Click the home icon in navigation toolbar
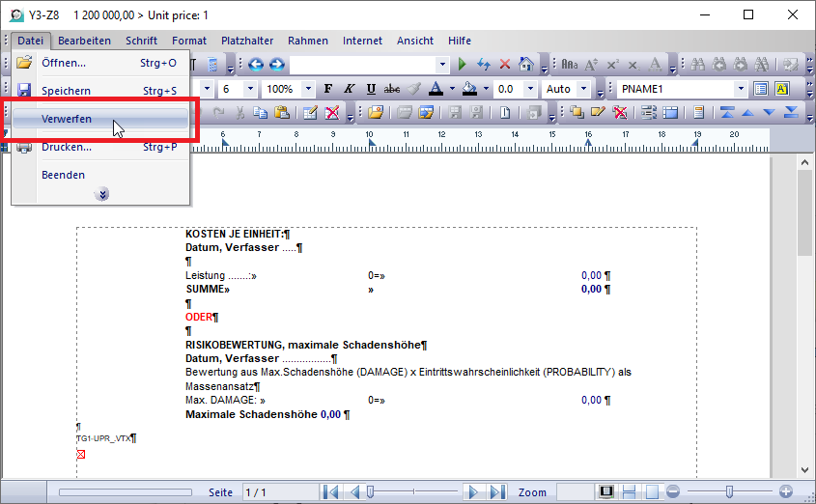The width and height of the screenshot is (816, 504). click(526, 65)
